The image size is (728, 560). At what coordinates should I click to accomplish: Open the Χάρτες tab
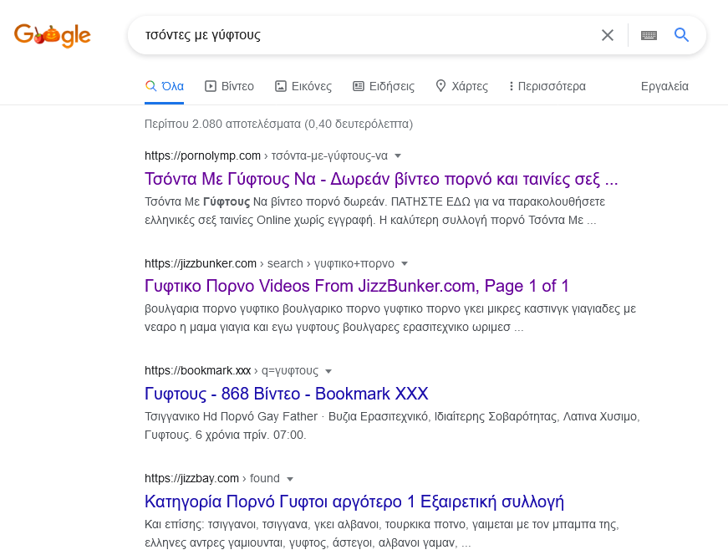tap(461, 86)
